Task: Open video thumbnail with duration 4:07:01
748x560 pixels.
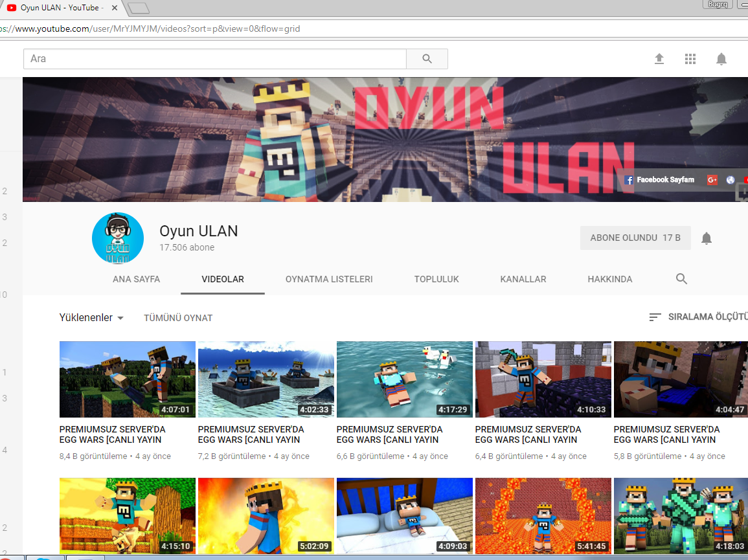Action: pos(128,379)
